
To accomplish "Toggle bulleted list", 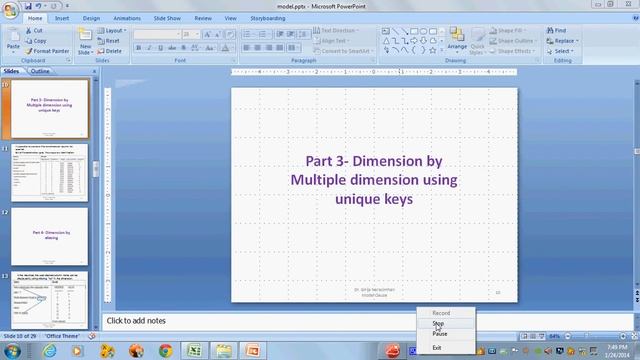I will point(248,34).
